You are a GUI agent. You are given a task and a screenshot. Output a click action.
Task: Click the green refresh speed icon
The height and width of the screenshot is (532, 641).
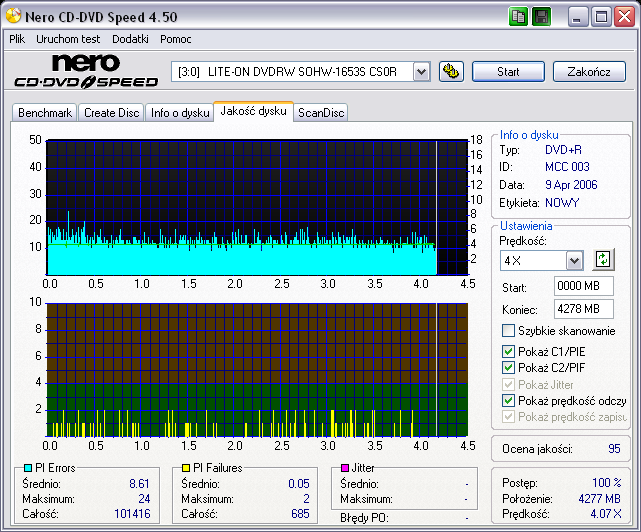pyautogui.click(x=602, y=260)
